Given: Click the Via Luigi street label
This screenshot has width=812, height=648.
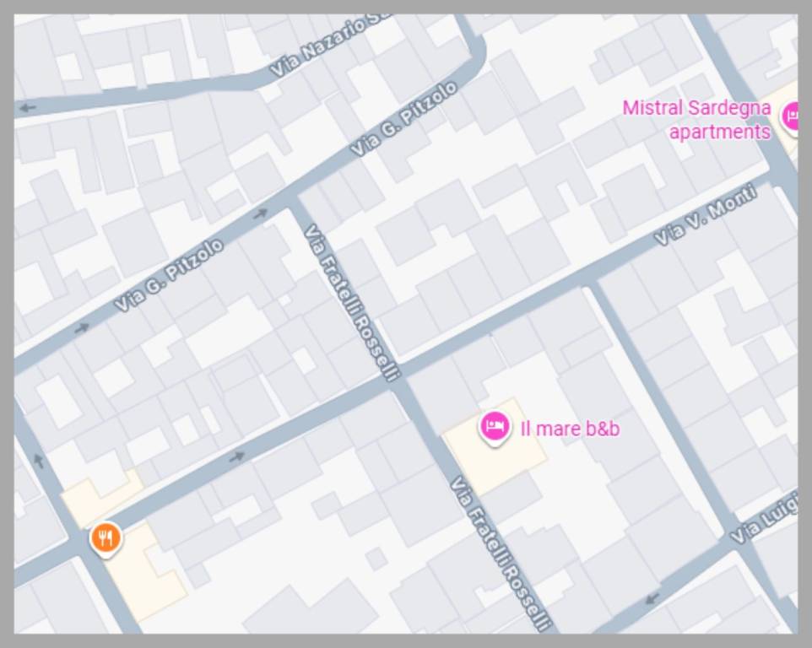Looking at the screenshot, I should coord(763,520).
